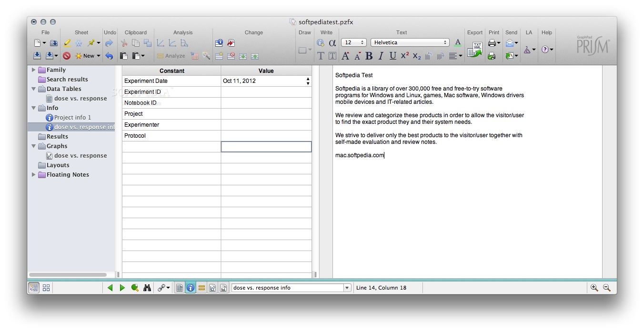
Task: Click the Paste clipboard icon
Action: point(124,56)
